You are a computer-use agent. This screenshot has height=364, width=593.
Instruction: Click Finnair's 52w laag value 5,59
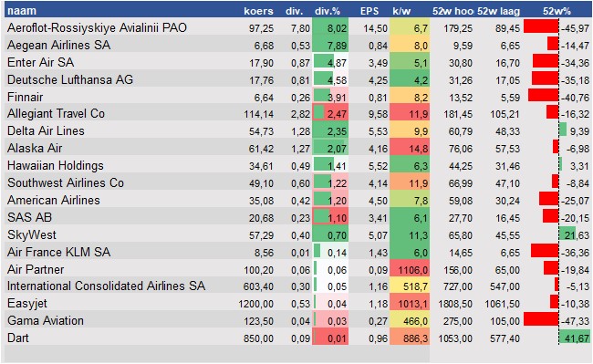[510, 98]
